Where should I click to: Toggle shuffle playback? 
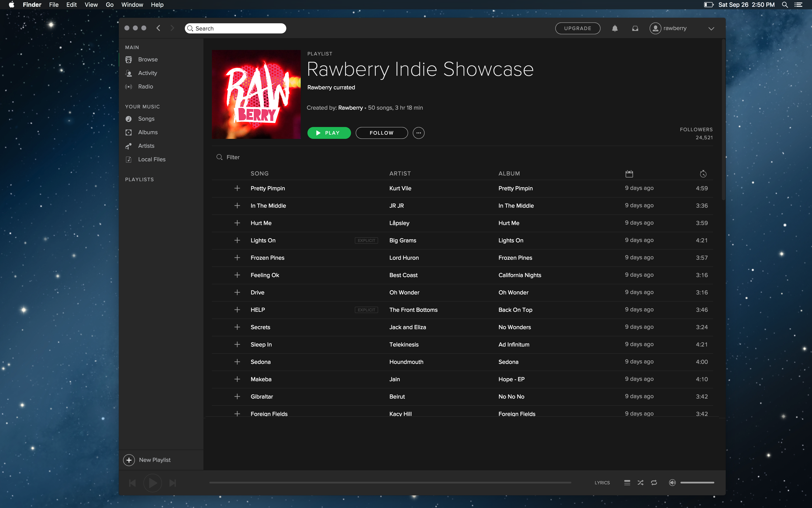(x=641, y=482)
